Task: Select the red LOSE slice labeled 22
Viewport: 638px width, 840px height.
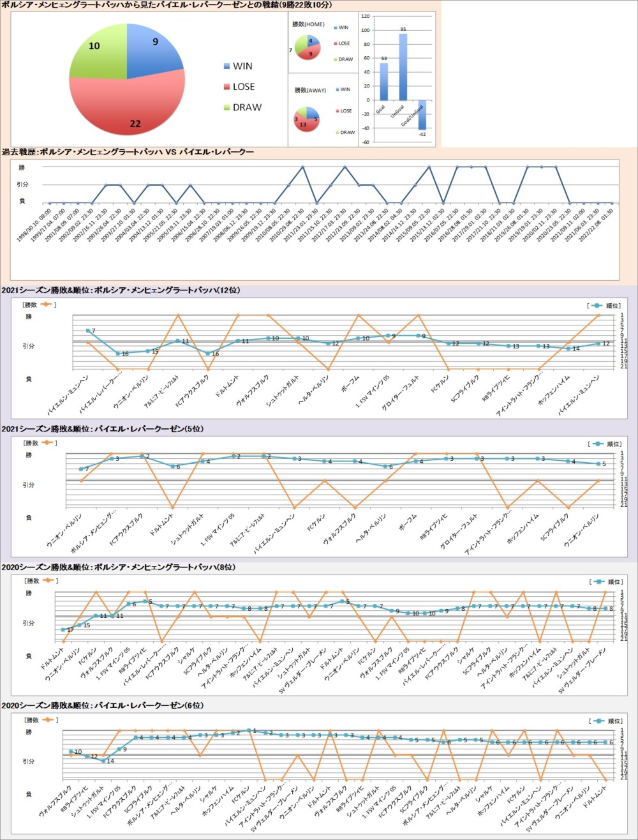Action: pyautogui.click(x=128, y=105)
